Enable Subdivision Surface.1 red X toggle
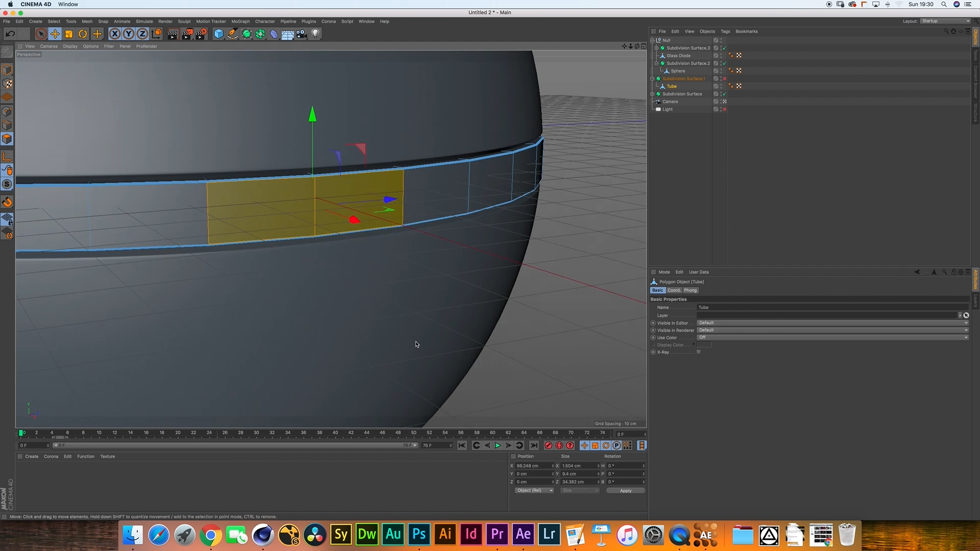The width and height of the screenshot is (980, 551). 724,79
